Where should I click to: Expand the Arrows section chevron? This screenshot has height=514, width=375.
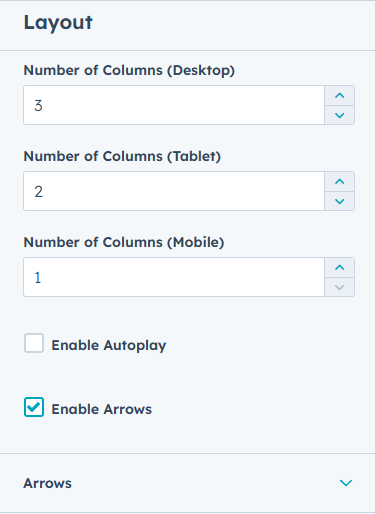pyautogui.click(x=346, y=483)
